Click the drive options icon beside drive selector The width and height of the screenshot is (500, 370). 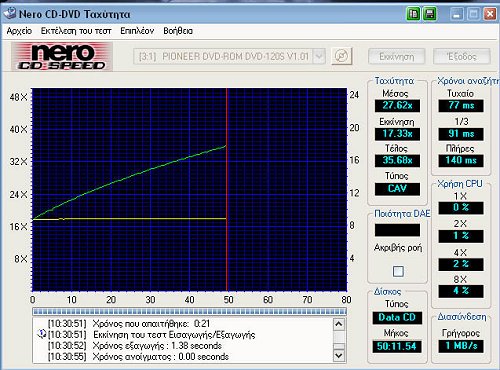[341, 56]
